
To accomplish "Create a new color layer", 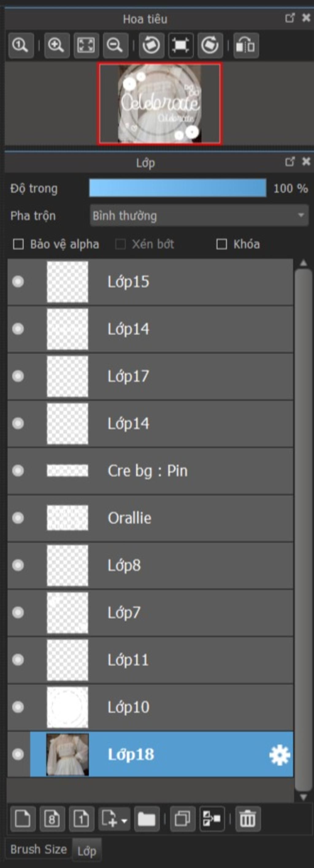I will click(x=23, y=818).
